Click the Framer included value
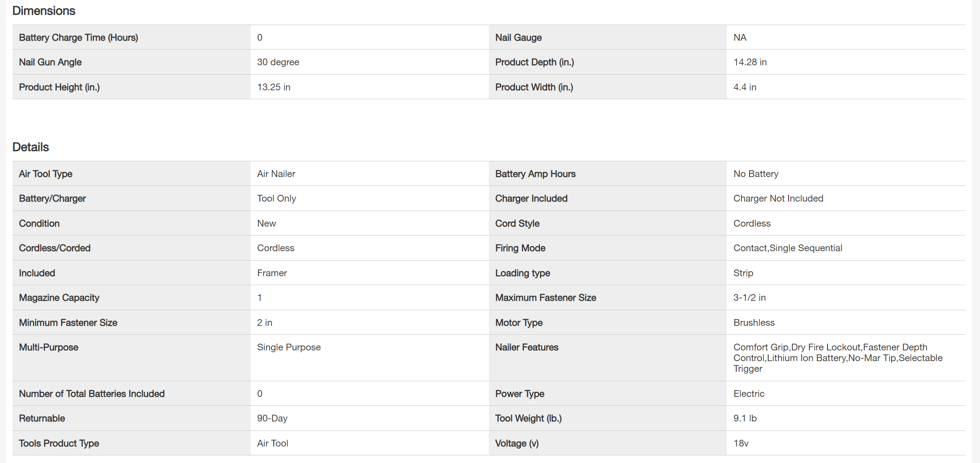Screen dimensions: 980x463 (x=272, y=273)
